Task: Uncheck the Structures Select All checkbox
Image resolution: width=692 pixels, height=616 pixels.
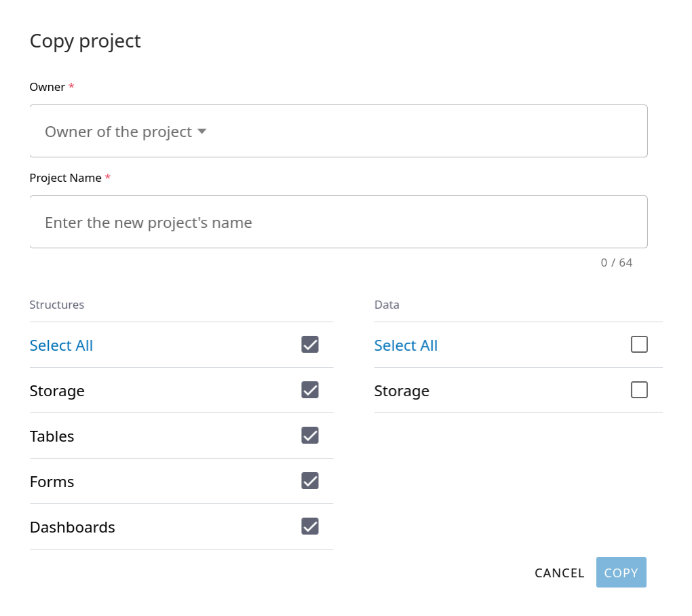Action: pyautogui.click(x=310, y=345)
